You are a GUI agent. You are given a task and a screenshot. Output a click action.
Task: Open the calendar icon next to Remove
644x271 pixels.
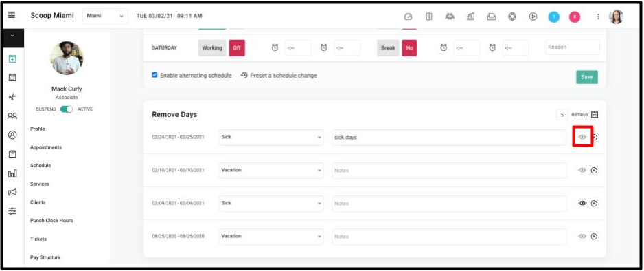pos(595,115)
